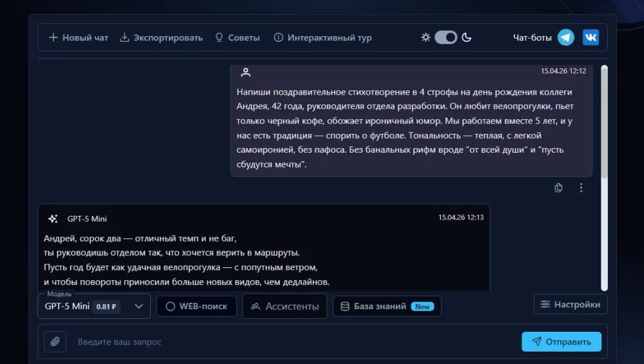
Task: Enable the WEB-поиск option
Action: (x=197, y=306)
